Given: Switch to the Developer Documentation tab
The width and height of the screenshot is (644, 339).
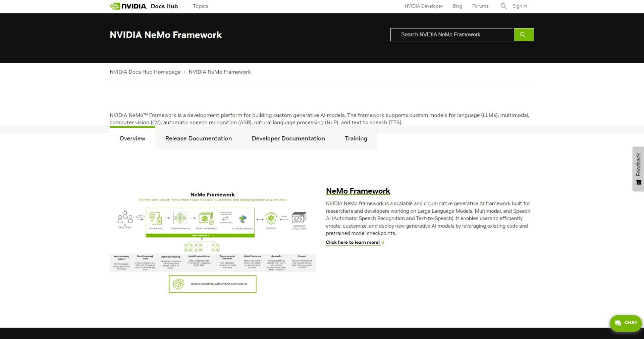Looking at the screenshot, I should pyautogui.click(x=288, y=138).
